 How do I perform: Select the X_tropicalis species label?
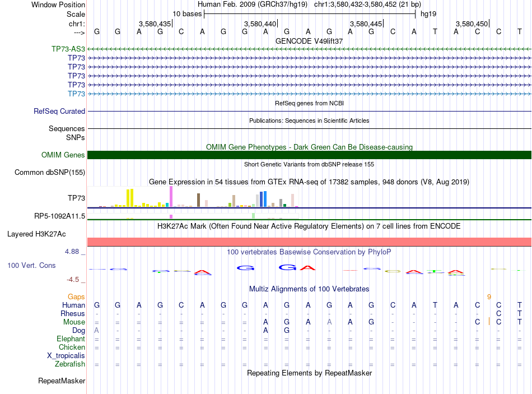(66, 356)
